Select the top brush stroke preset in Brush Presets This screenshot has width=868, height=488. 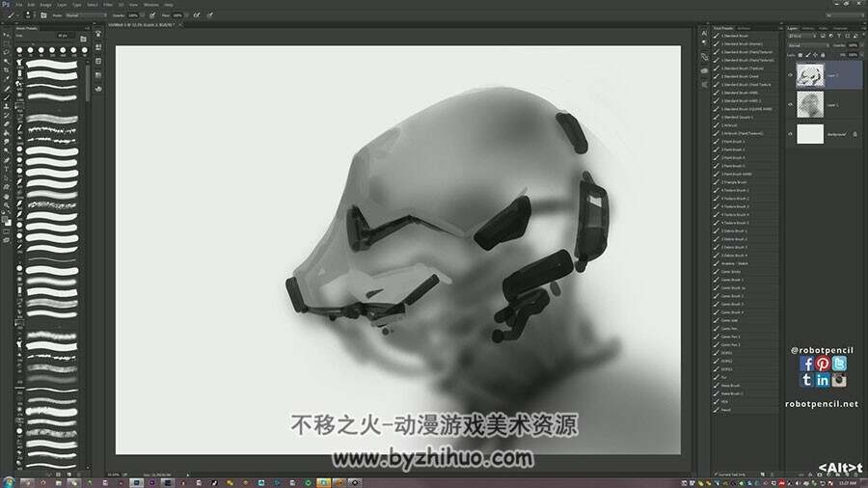pyautogui.click(x=51, y=65)
